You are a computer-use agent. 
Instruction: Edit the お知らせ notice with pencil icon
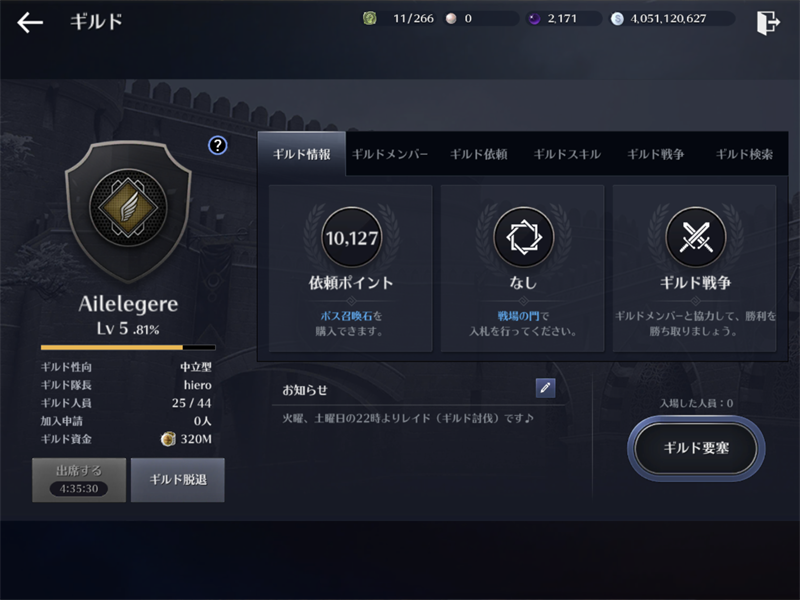[x=545, y=388]
